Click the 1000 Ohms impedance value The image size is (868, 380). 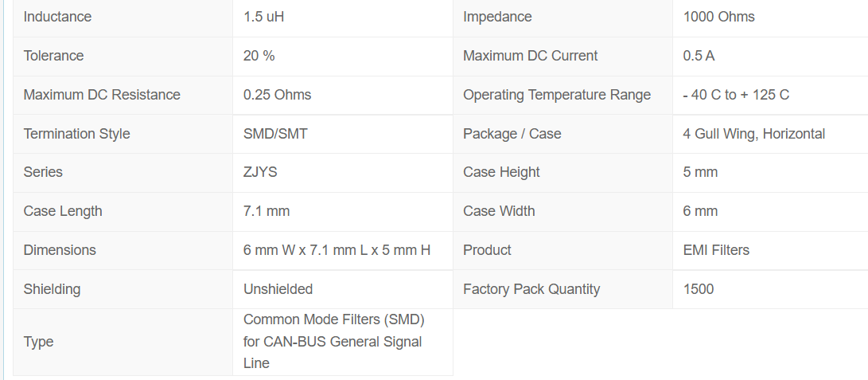click(718, 17)
